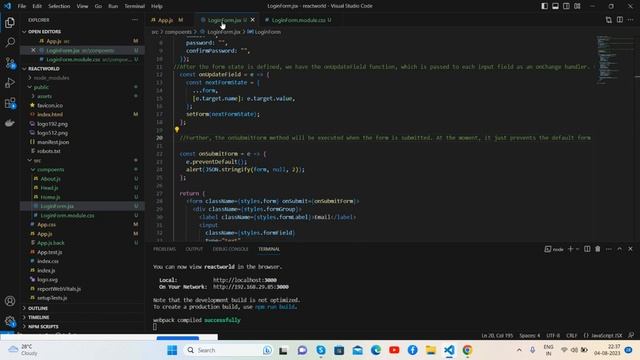Open the Manage gear icon

[x=10, y=321]
